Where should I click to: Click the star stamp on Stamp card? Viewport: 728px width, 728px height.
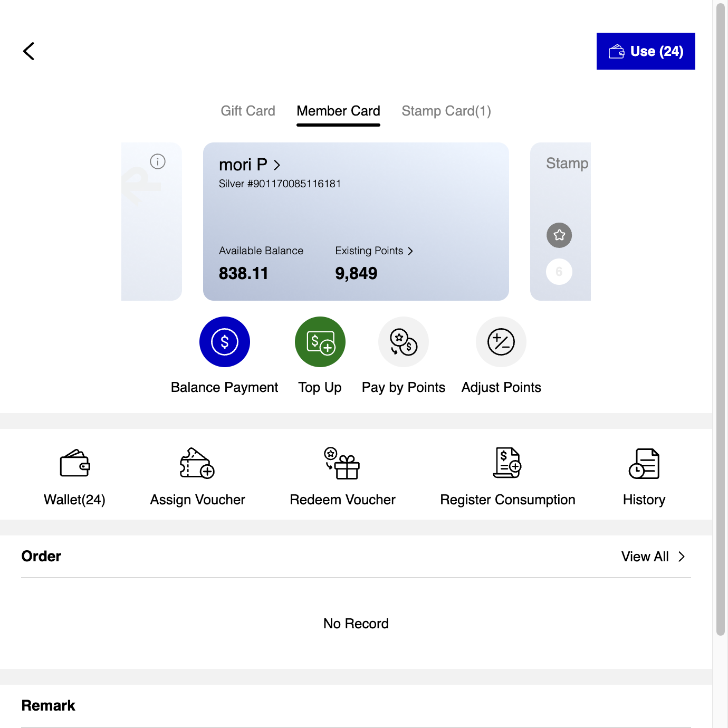(559, 235)
